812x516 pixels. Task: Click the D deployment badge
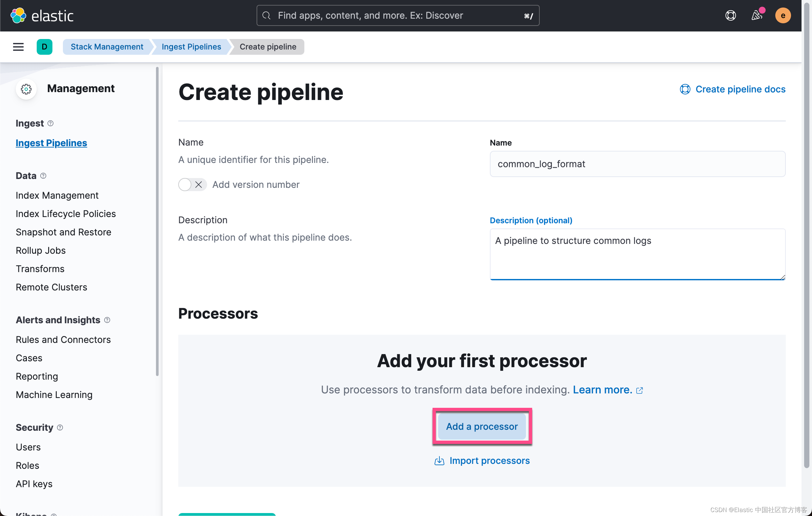pos(45,47)
